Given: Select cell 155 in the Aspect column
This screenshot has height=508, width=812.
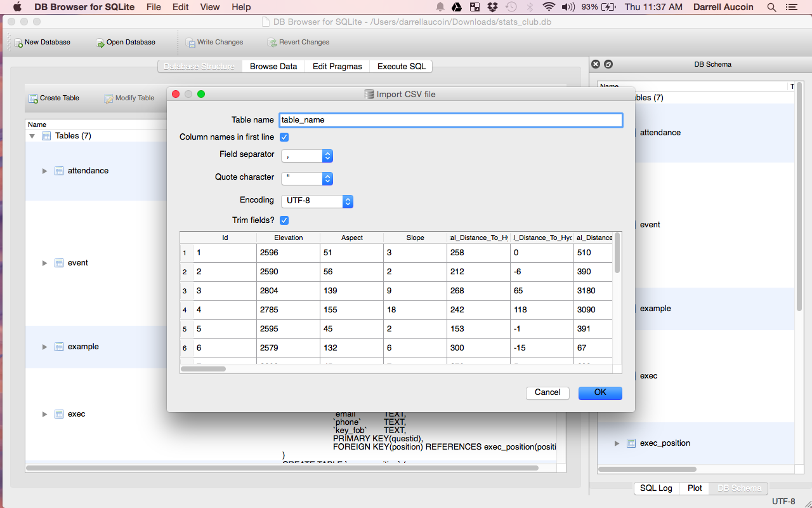Looking at the screenshot, I should point(352,310).
